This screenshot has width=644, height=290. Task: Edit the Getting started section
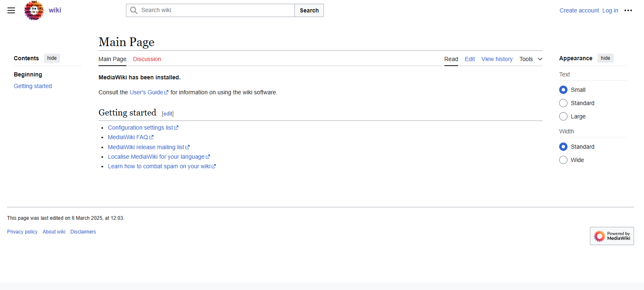168,113
